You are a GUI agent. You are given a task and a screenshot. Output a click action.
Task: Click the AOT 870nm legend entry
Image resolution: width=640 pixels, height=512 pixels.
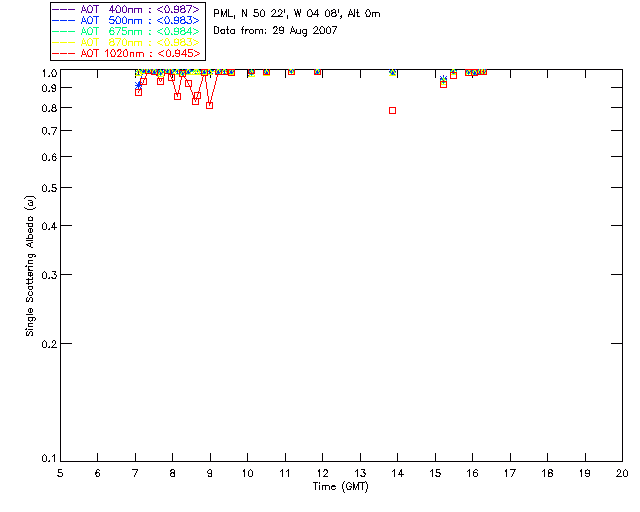coord(126,42)
